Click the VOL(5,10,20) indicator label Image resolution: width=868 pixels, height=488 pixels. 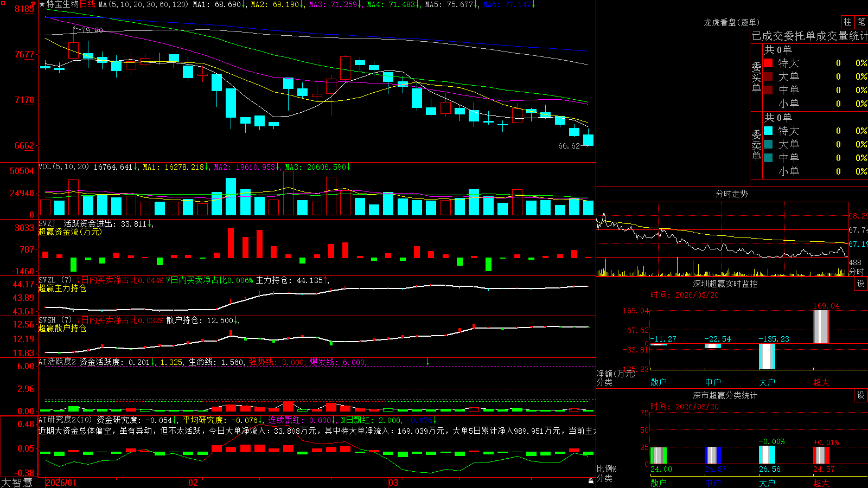[x=63, y=167]
